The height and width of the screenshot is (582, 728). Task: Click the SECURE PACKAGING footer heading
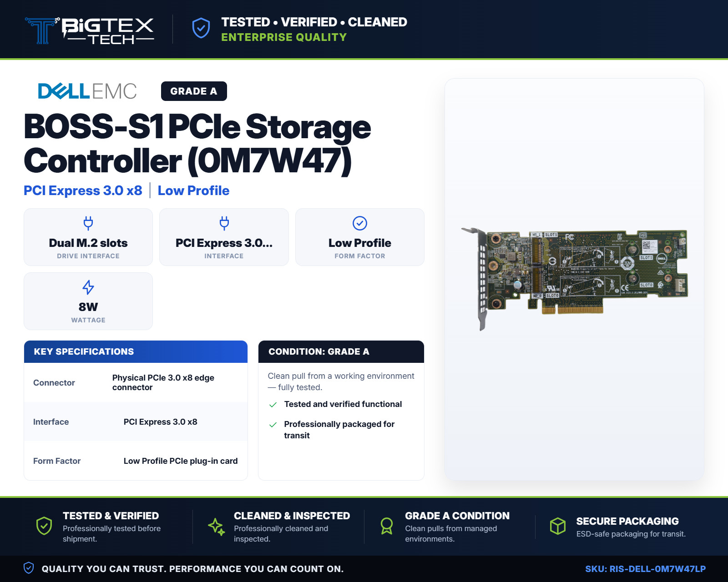click(x=627, y=521)
